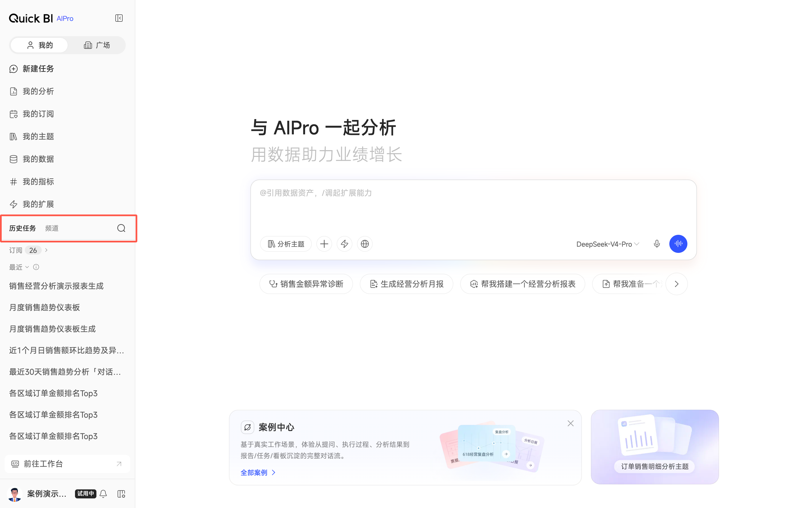Viewport: 812px width, 508px height.
Task: Open the DeepSeek-V4-Pro model dropdown
Action: coord(608,244)
